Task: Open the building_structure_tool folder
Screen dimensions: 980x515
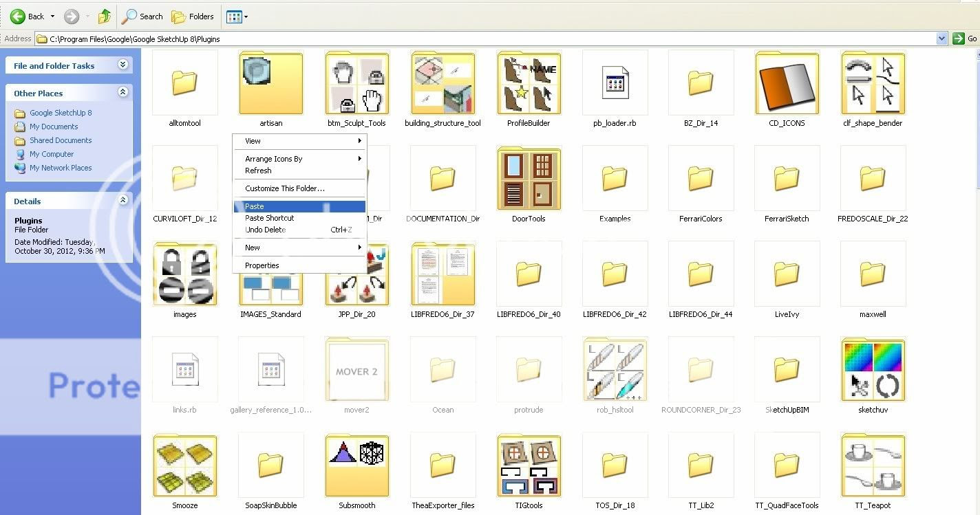Action: point(443,83)
